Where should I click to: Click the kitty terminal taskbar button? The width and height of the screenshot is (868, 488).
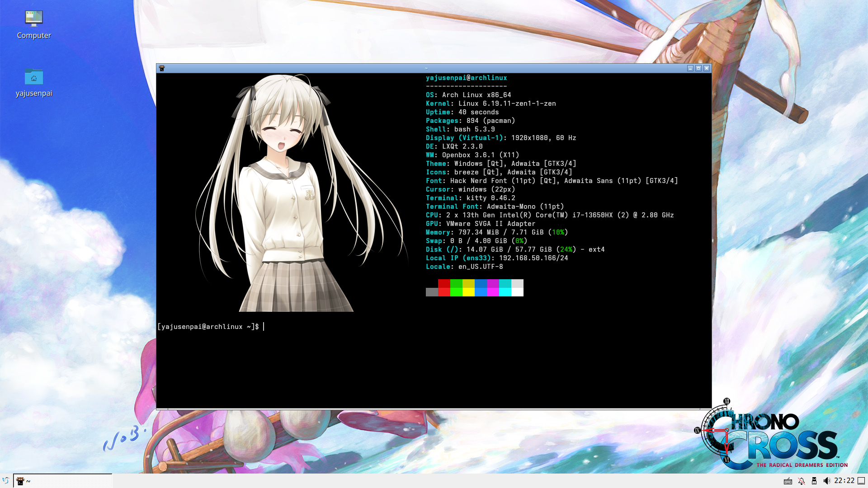[x=63, y=481]
